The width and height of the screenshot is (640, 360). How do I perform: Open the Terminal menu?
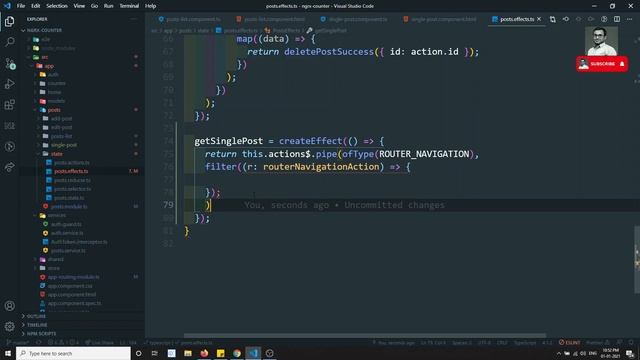(x=129, y=6)
